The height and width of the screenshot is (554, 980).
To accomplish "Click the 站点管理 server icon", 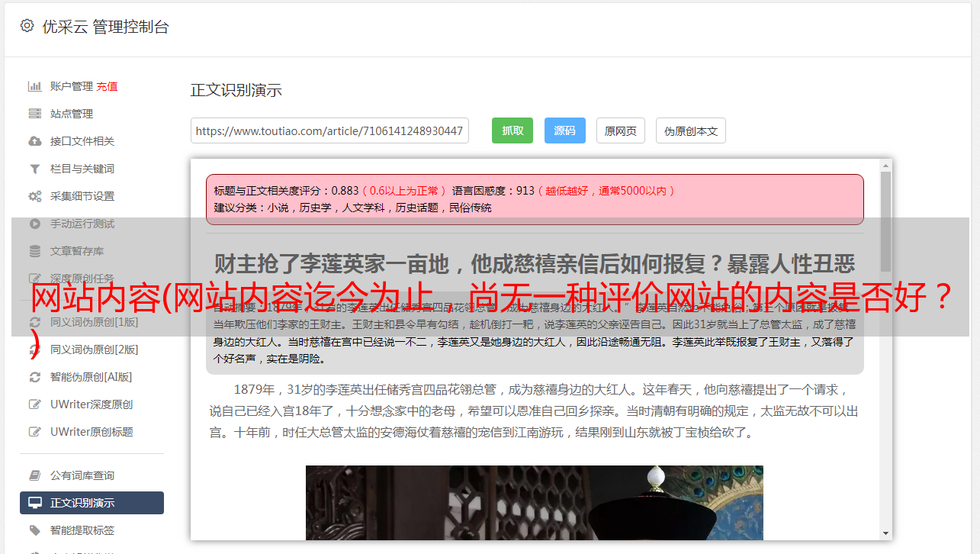I will pos(34,114).
